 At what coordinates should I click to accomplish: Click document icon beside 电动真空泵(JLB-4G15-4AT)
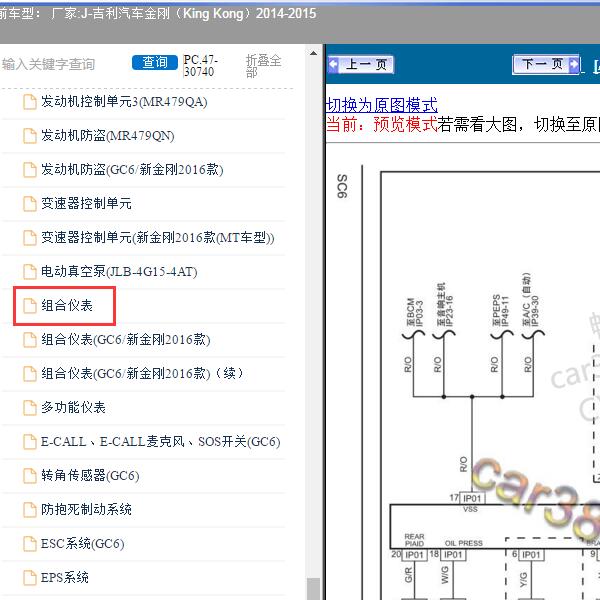[x=30, y=272]
